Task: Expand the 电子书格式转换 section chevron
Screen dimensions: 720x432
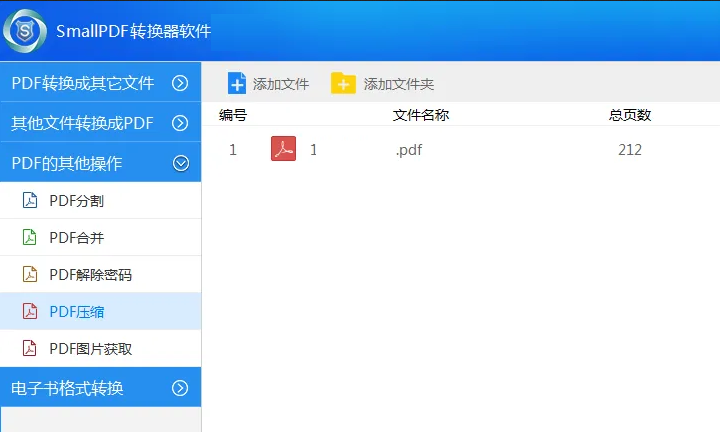Action: (x=181, y=388)
